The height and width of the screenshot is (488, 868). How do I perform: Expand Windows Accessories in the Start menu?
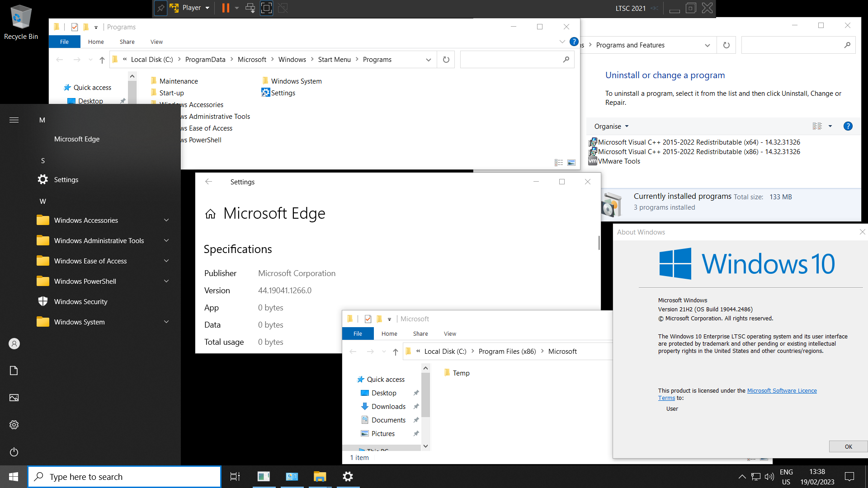tap(166, 220)
